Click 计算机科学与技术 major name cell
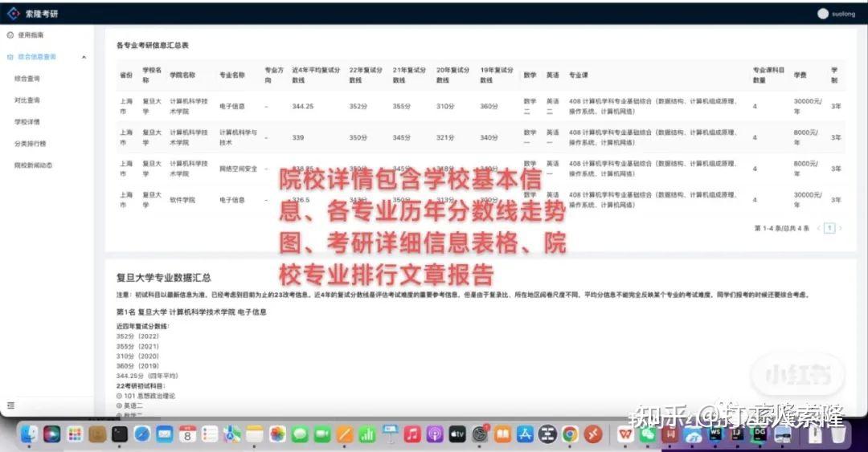Viewport: 868px width, 452px height. coord(238,137)
